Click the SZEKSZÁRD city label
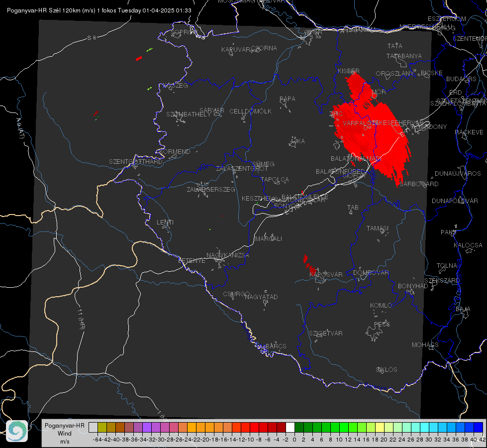The height and width of the screenshot is (448, 487). (442, 281)
